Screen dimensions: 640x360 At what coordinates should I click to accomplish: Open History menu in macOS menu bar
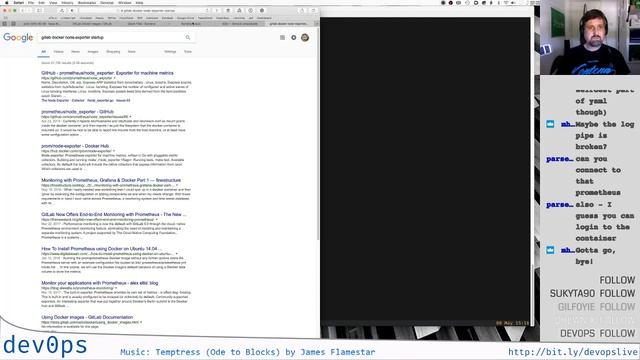[x=67, y=2]
